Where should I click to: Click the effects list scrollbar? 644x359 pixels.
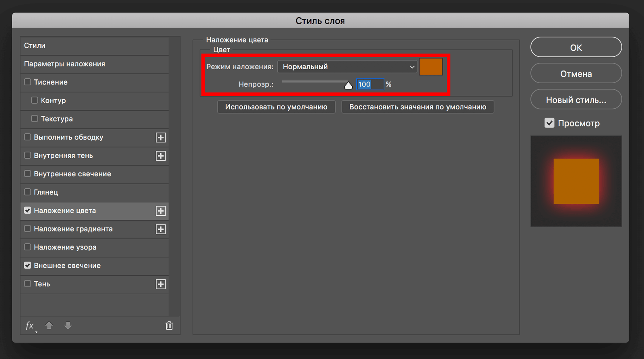coord(174,176)
